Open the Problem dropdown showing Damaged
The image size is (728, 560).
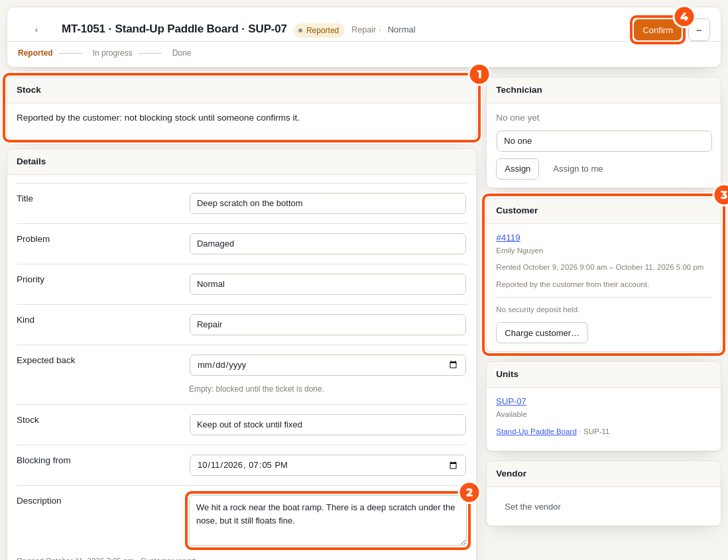click(x=328, y=244)
